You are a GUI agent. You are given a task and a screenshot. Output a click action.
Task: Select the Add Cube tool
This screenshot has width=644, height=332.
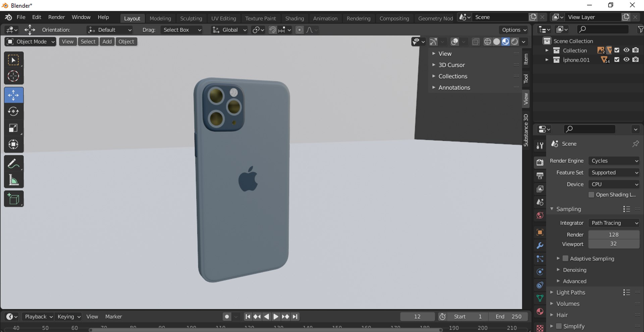point(13,199)
